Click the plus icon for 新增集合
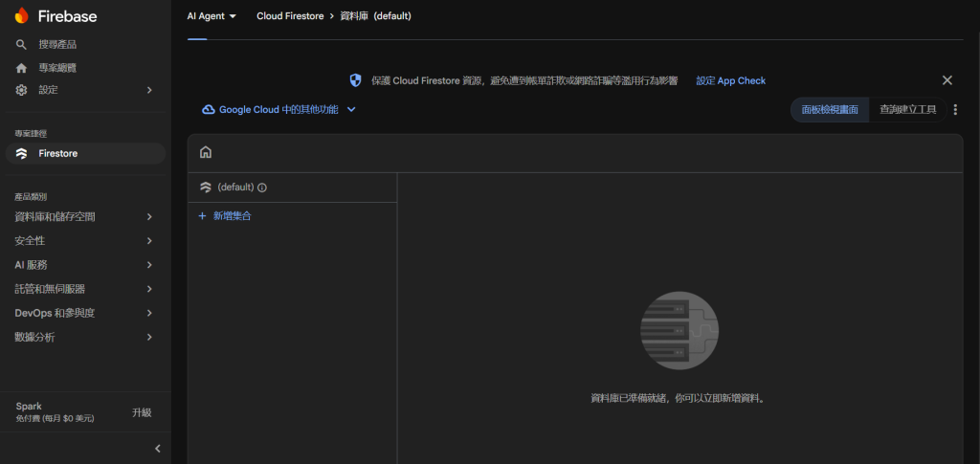The image size is (980, 464). tap(202, 216)
